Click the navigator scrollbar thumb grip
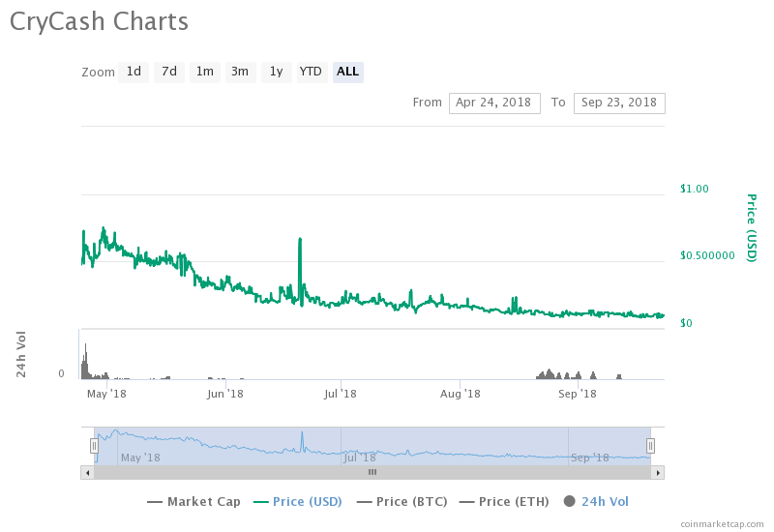This screenshot has height=532, width=774. pyautogui.click(x=372, y=472)
